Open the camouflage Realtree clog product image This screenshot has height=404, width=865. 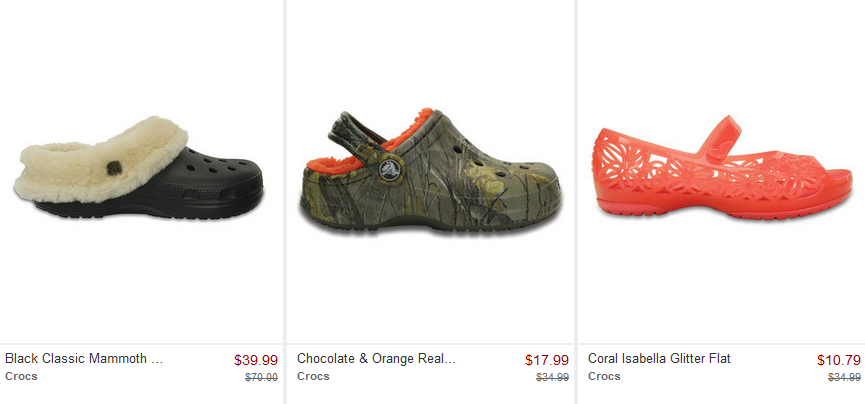(x=430, y=170)
